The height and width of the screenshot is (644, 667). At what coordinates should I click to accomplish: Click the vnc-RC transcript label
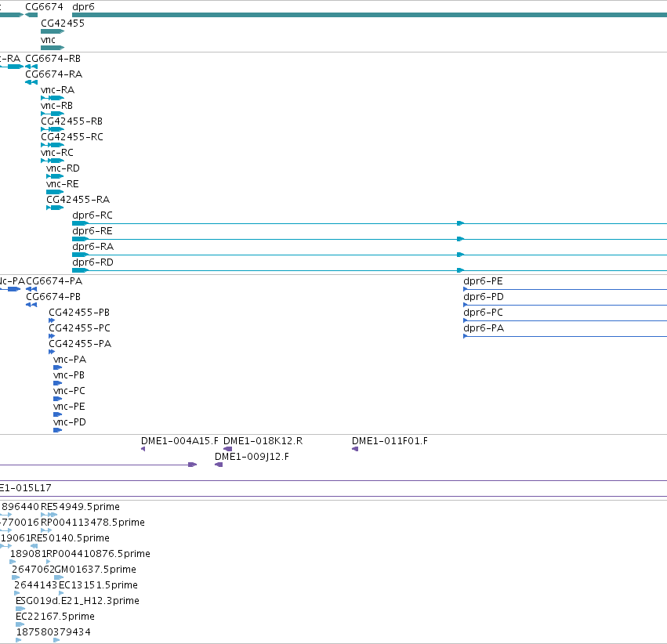57,153
